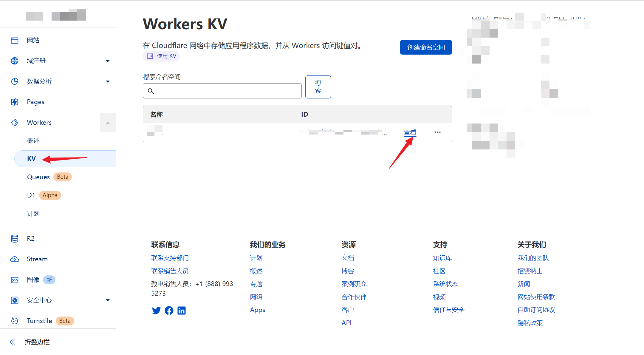Screen dimensions: 644x355
Task: Open 计划 under Workers
Action: point(33,214)
